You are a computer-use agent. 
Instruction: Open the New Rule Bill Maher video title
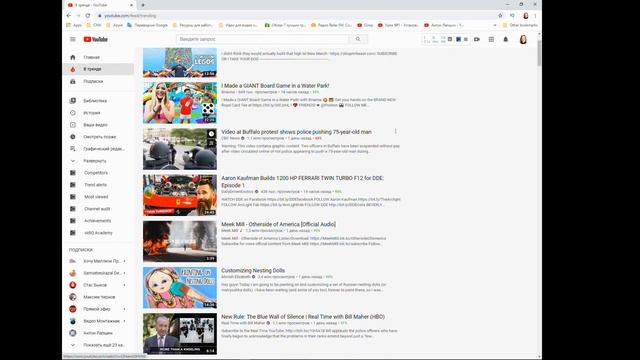click(303, 316)
